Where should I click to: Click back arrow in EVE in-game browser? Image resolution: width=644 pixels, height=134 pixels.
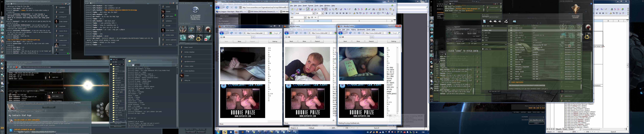(x=8, y=67)
